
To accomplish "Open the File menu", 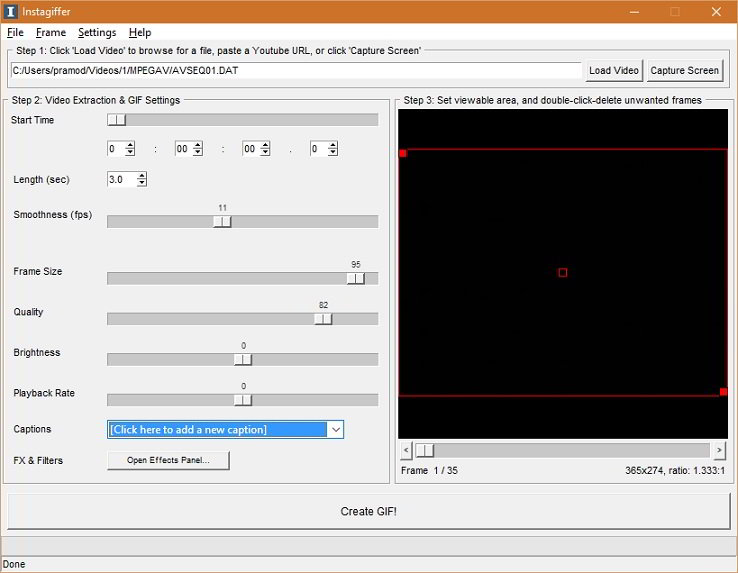I will (x=15, y=32).
